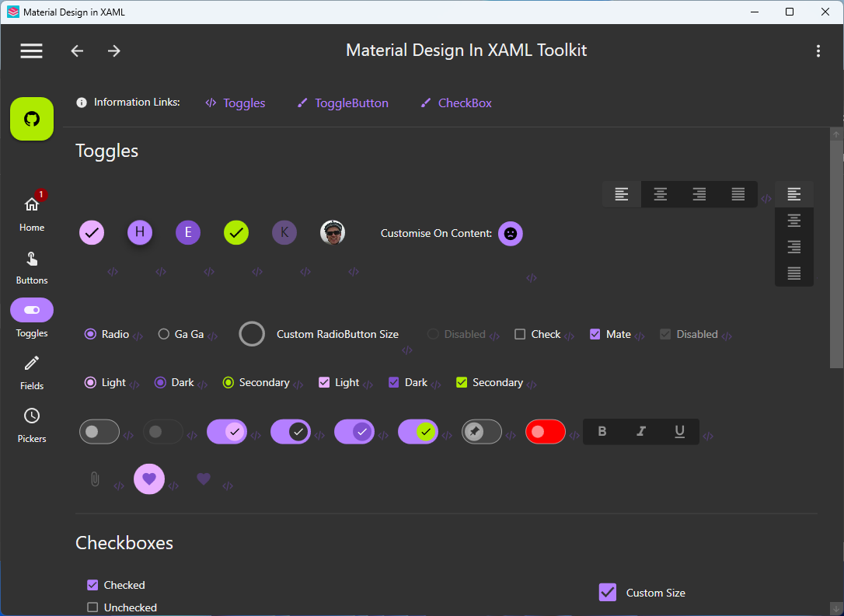Open the navigation hamburger menu

[x=31, y=50]
